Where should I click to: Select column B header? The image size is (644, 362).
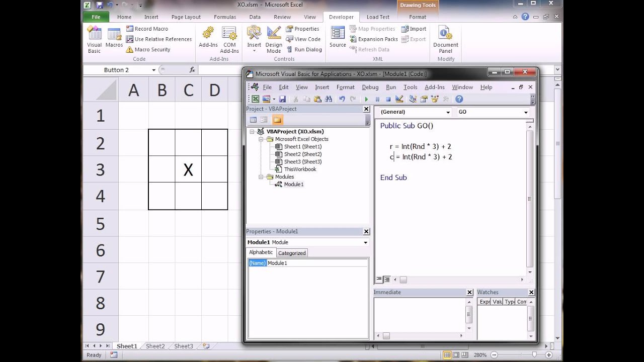[162, 90]
